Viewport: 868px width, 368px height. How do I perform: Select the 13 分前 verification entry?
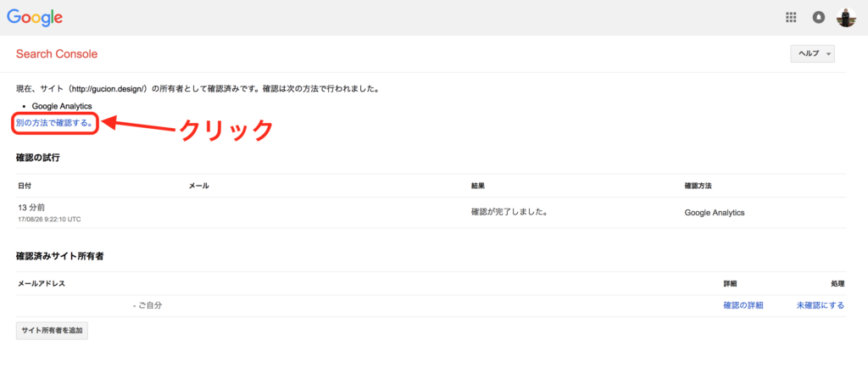[32, 208]
